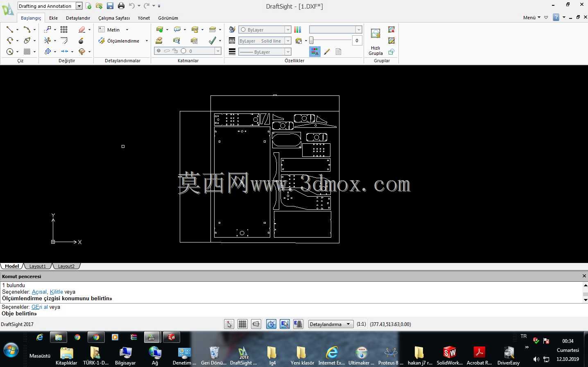Toggle Polar tracking in status bar
The width and height of the screenshot is (588, 367).
(x=271, y=324)
